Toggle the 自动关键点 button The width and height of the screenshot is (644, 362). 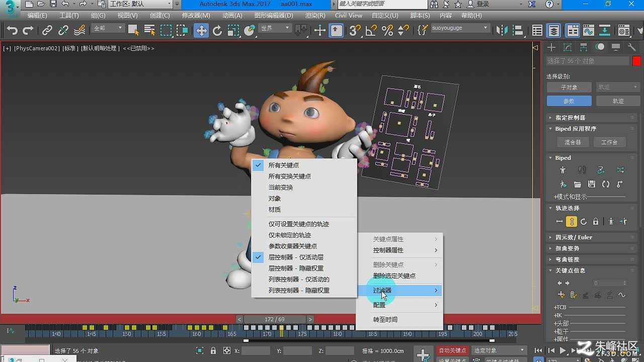pyautogui.click(x=452, y=350)
